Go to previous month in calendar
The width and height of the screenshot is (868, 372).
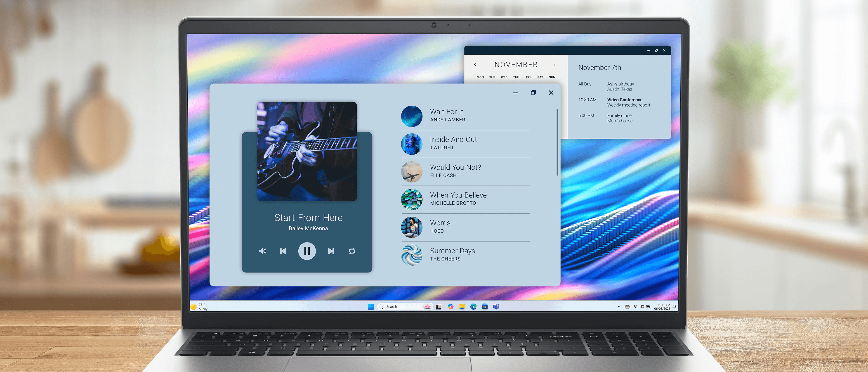[x=475, y=65]
